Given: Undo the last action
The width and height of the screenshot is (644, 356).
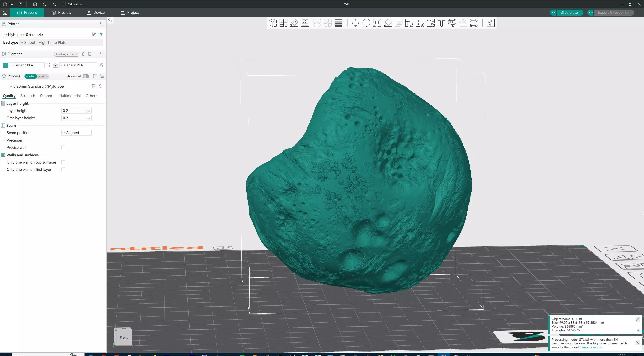Looking at the screenshot, I should coord(44,4).
